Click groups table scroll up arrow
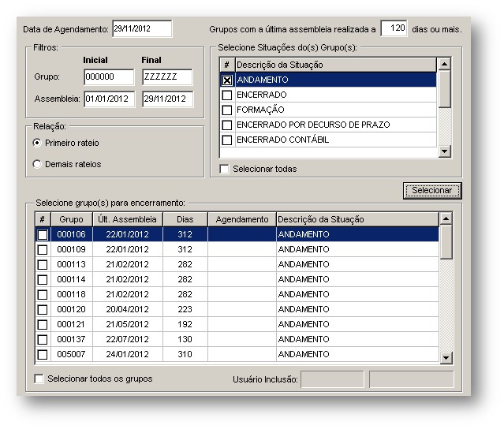 click(x=446, y=218)
